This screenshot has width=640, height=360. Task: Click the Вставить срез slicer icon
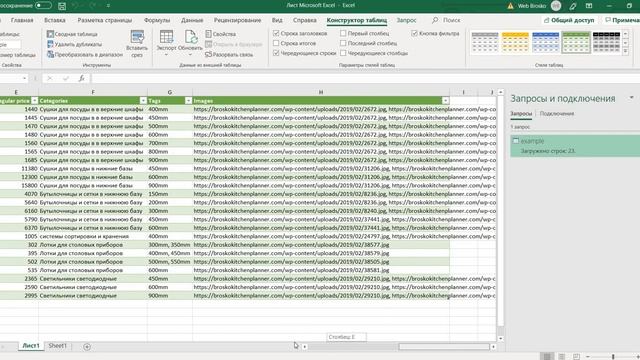click(137, 37)
